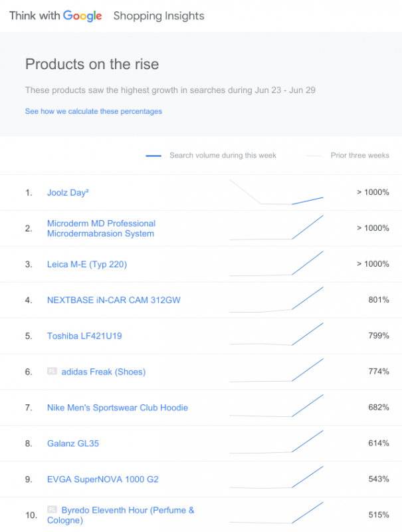
Task: Click the Joolz Day² trend sparkline
Action: click(276, 193)
